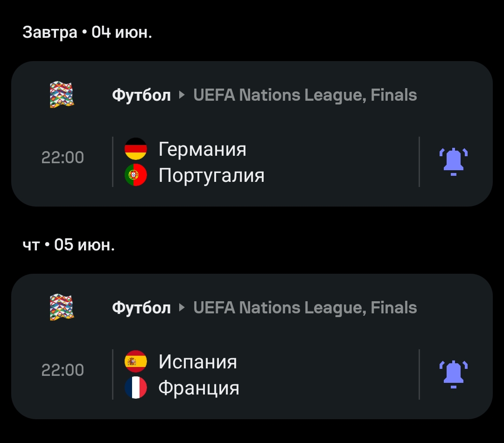Open UEFA Nations League, Finals in second card
The image size is (504, 443).
point(305,308)
